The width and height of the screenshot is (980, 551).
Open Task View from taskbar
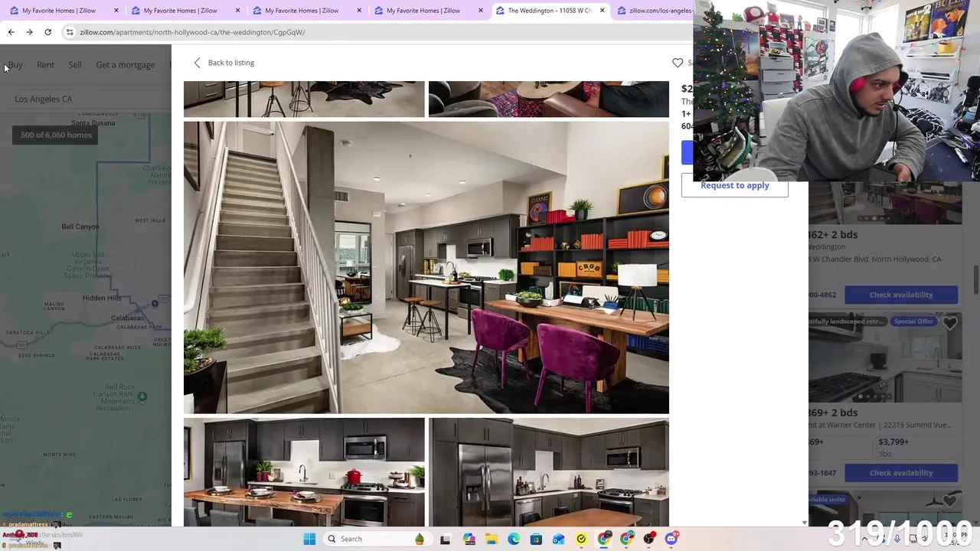click(445, 539)
